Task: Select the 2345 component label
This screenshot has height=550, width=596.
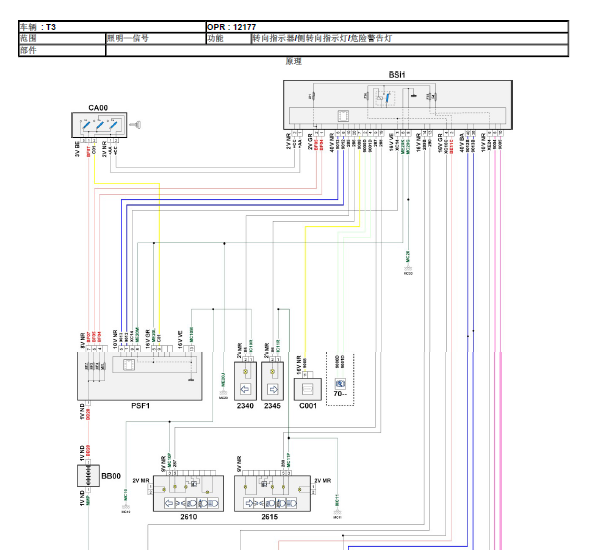Action: coord(273,406)
